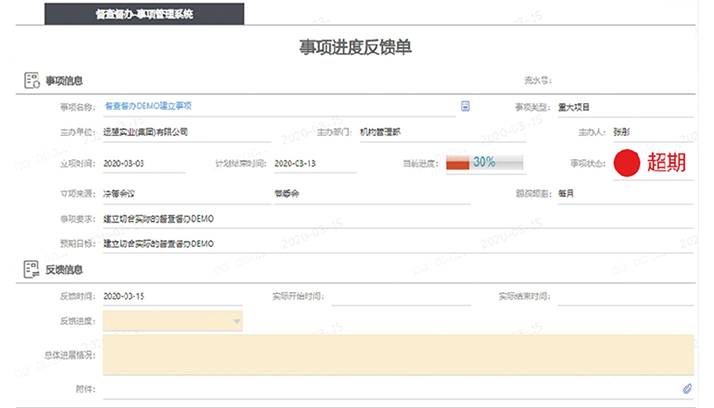The width and height of the screenshot is (714, 408).
Task: Click the 反馈时间 value 2020-03-15
Action: [124, 296]
